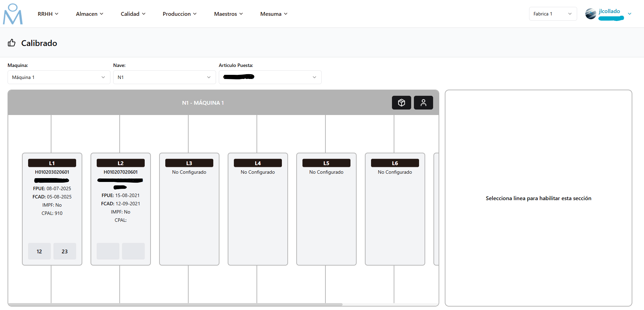Open the Produccion menu
Viewport: 644px width, 310px height.
click(x=179, y=14)
